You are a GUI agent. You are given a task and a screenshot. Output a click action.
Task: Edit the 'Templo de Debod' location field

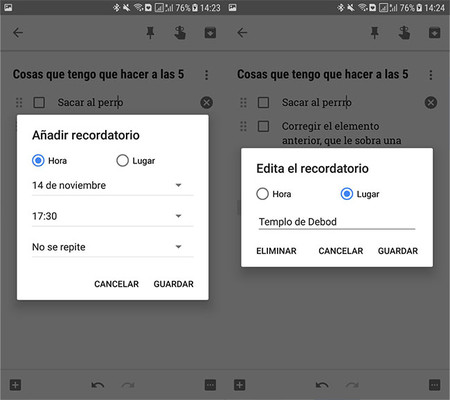click(x=337, y=222)
